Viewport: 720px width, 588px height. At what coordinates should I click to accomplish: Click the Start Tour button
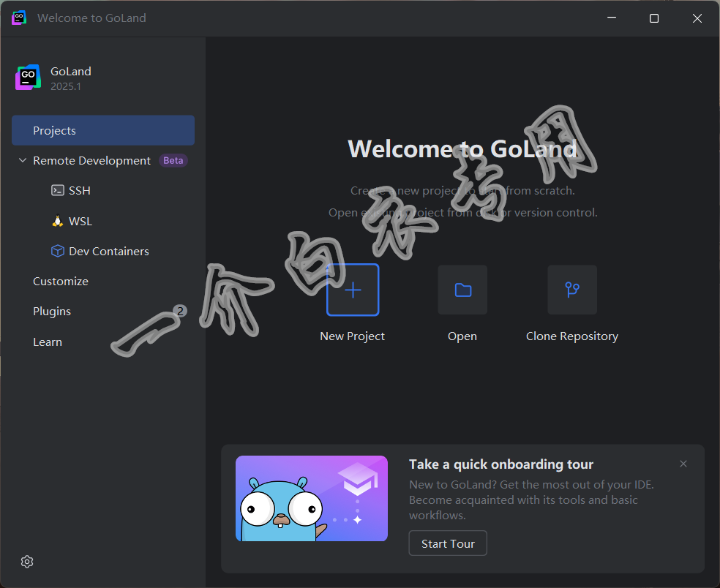point(448,543)
